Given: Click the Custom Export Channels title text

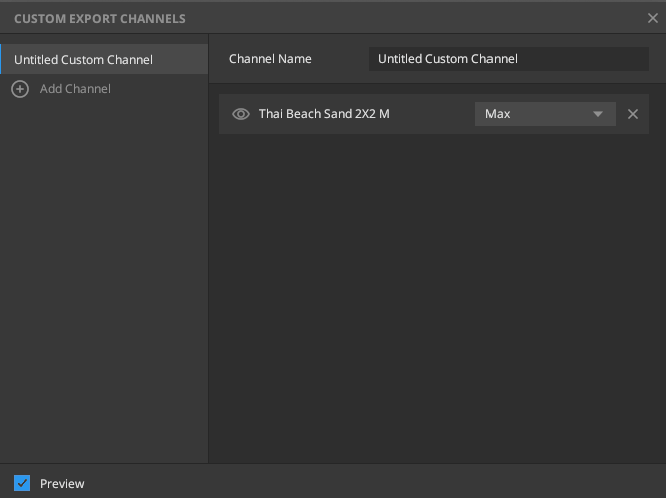Looking at the screenshot, I should 99,19.
